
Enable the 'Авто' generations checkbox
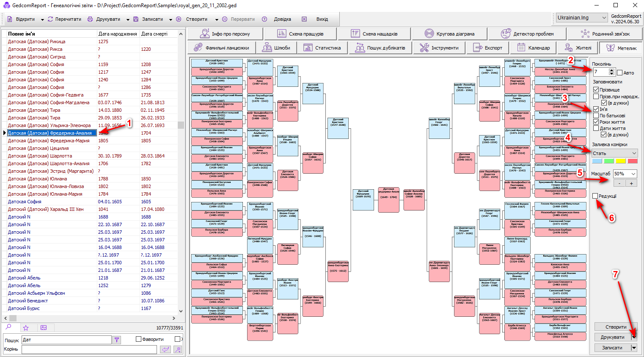click(620, 73)
